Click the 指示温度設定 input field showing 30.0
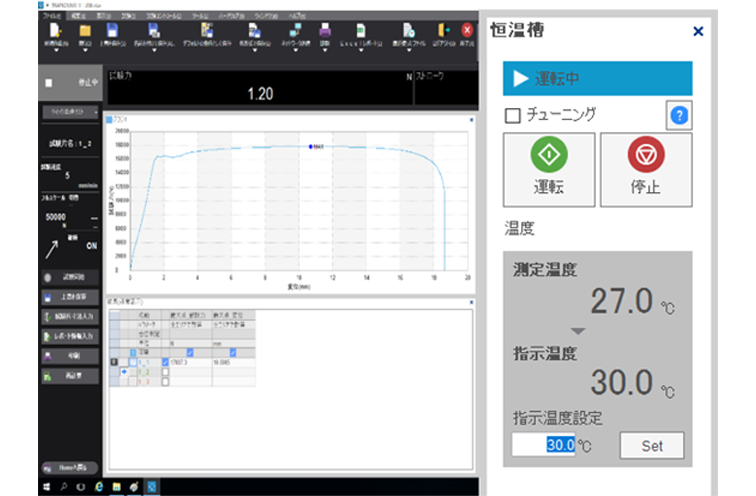The height and width of the screenshot is (496, 756). tap(543, 445)
